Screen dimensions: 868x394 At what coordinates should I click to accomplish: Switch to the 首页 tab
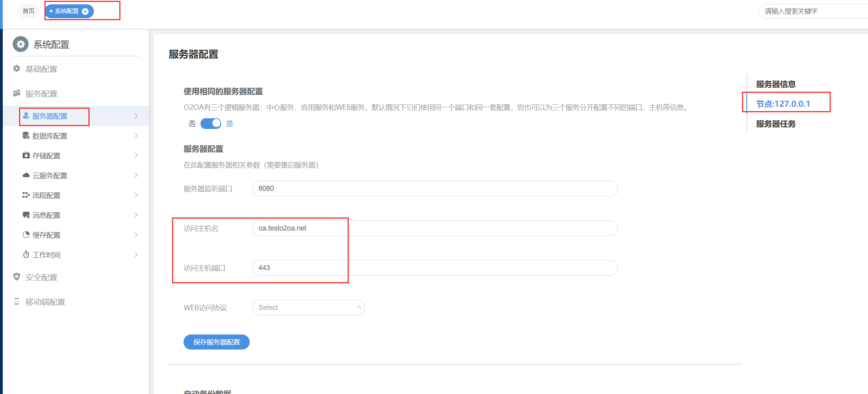pos(29,11)
